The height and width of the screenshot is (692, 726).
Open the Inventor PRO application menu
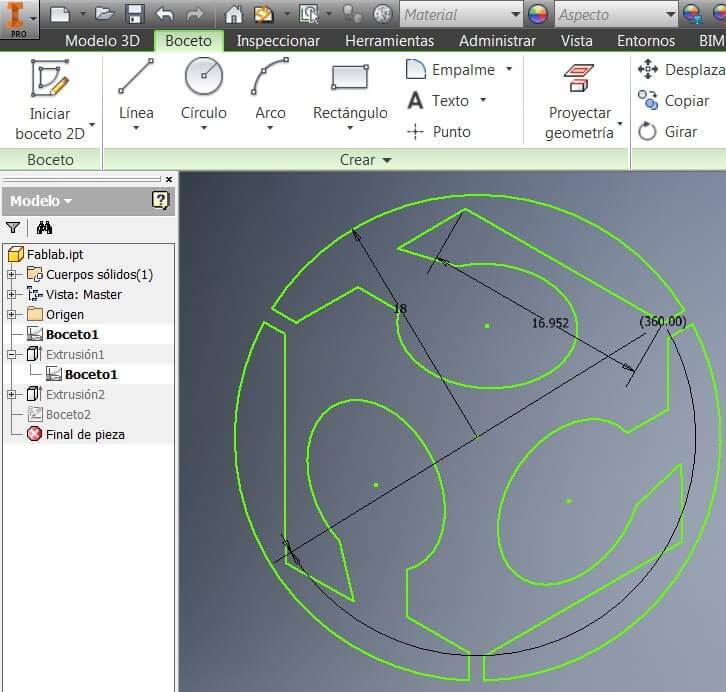click(x=19, y=19)
